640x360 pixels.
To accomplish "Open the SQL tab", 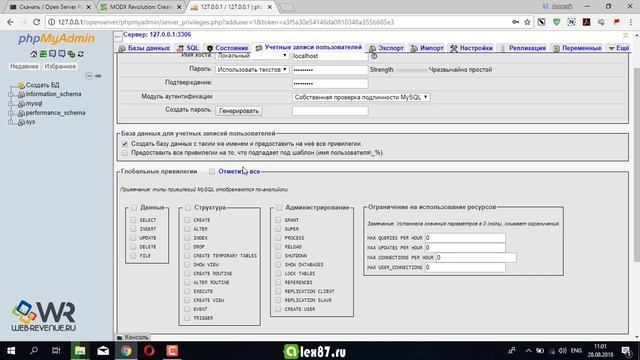I will [188, 48].
